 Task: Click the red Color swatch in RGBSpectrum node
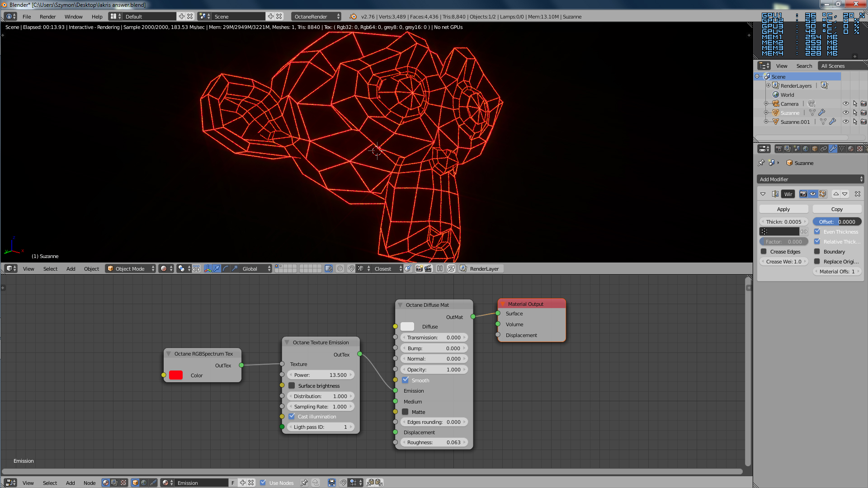(176, 375)
